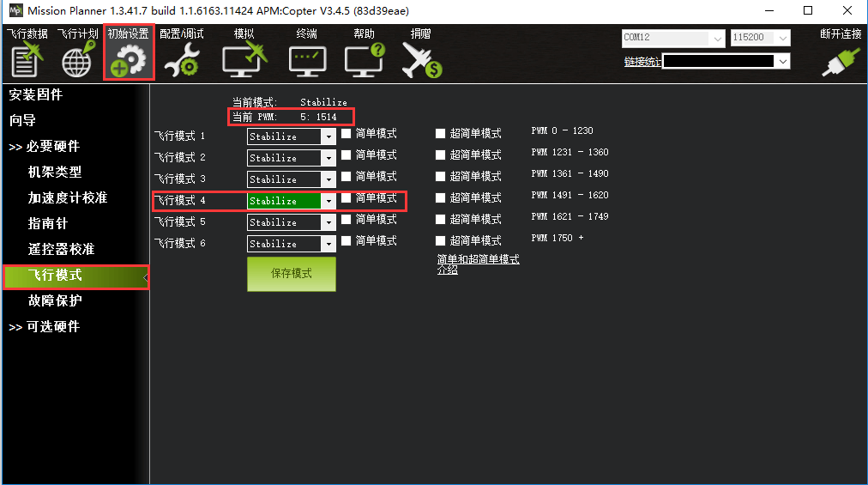Screen dimensions: 868x485
Task: Check 超简单模式 for 飞行模式 3
Action: click(441, 176)
